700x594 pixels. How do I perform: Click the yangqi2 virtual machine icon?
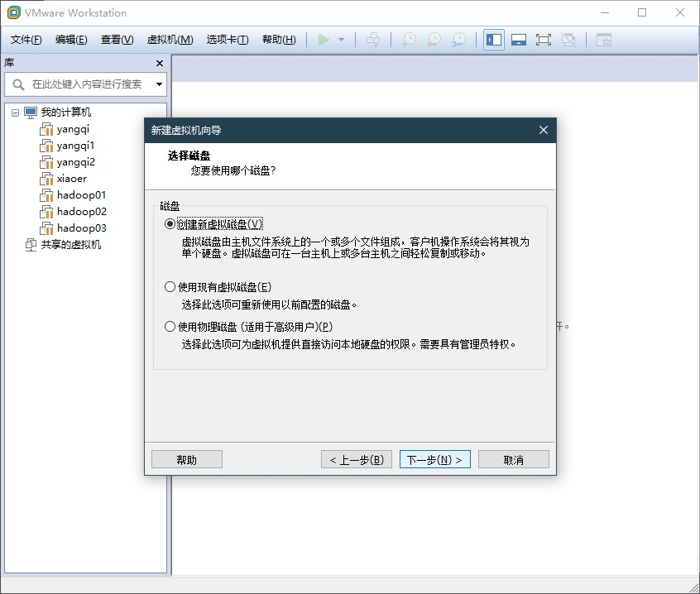[46, 162]
